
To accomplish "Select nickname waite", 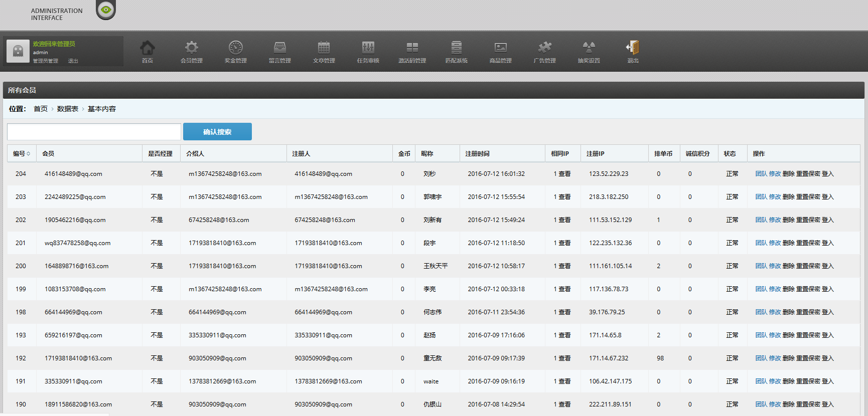I will coord(431,381).
